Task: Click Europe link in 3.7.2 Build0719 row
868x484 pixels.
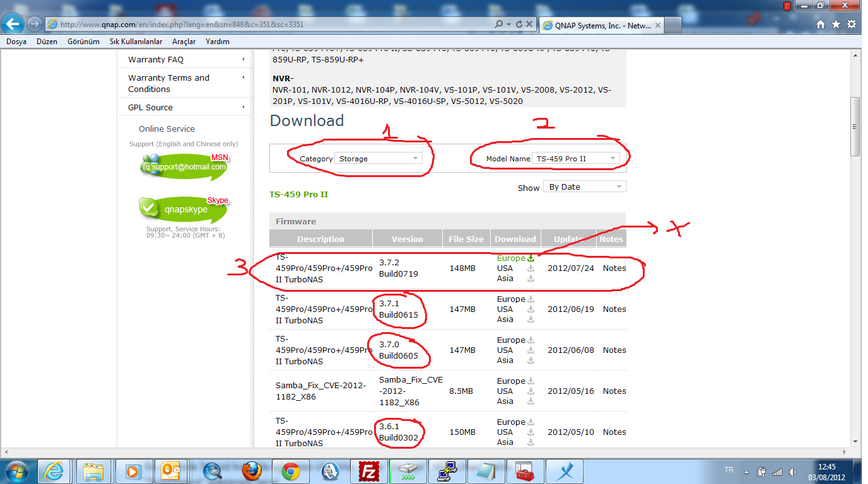Action: 511,258
